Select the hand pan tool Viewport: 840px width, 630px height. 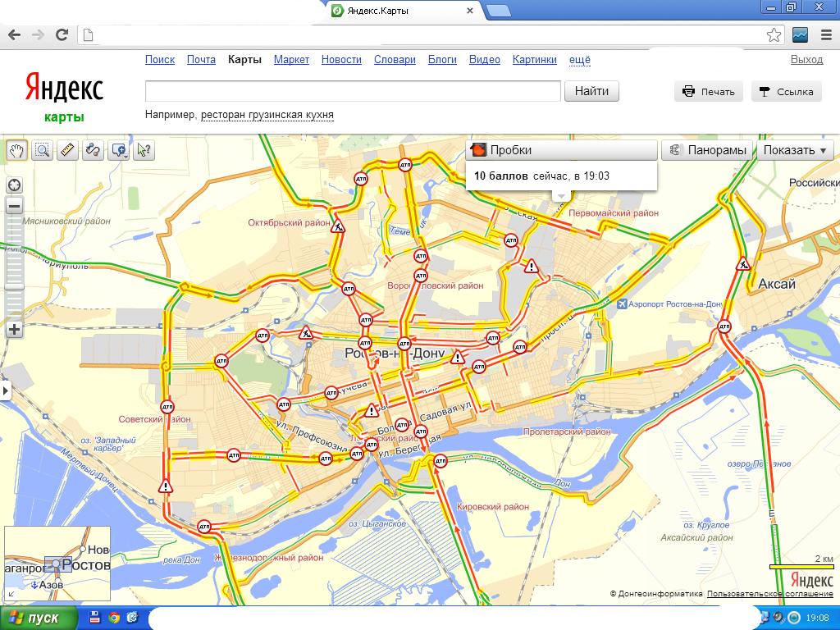(16, 150)
